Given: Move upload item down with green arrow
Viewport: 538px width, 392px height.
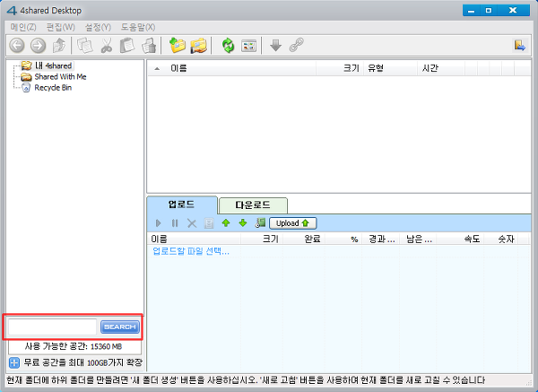Looking at the screenshot, I should point(243,223).
